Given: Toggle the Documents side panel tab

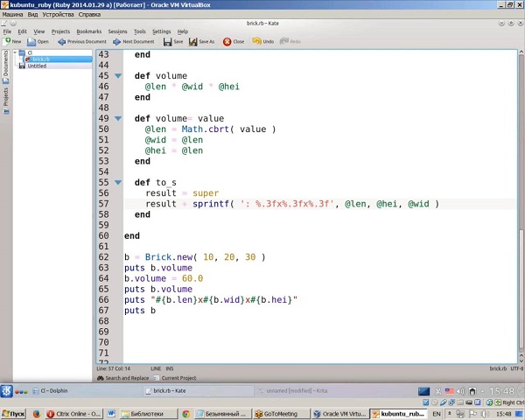Looking at the screenshot, I should point(5,64).
